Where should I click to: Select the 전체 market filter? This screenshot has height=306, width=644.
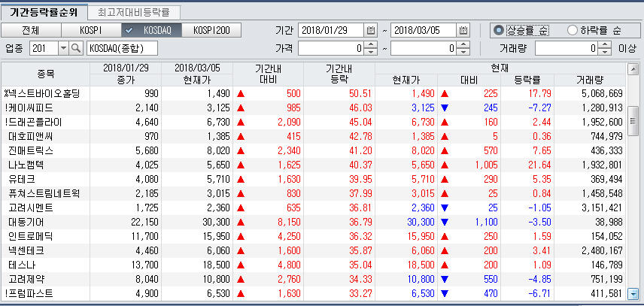(31, 30)
